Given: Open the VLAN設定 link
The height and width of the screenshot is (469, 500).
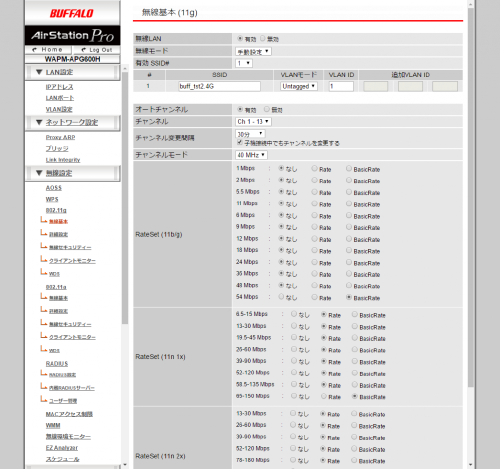Looking at the screenshot, I should pos(59,109).
